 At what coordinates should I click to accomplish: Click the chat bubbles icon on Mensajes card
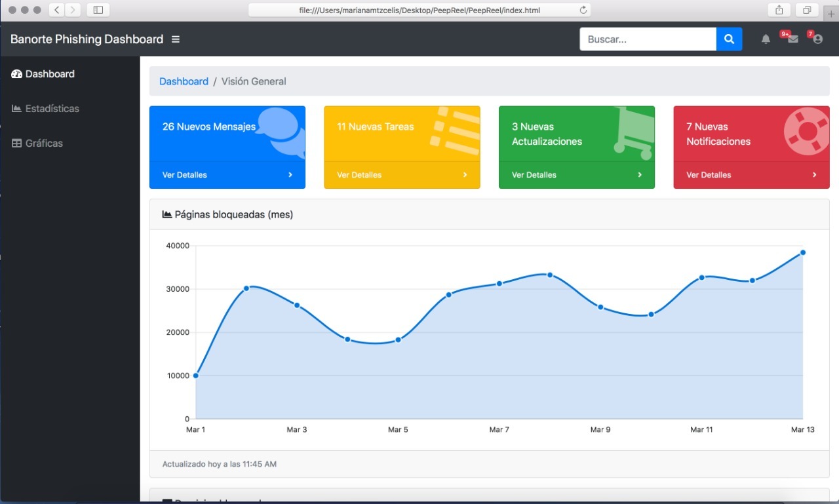(281, 134)
